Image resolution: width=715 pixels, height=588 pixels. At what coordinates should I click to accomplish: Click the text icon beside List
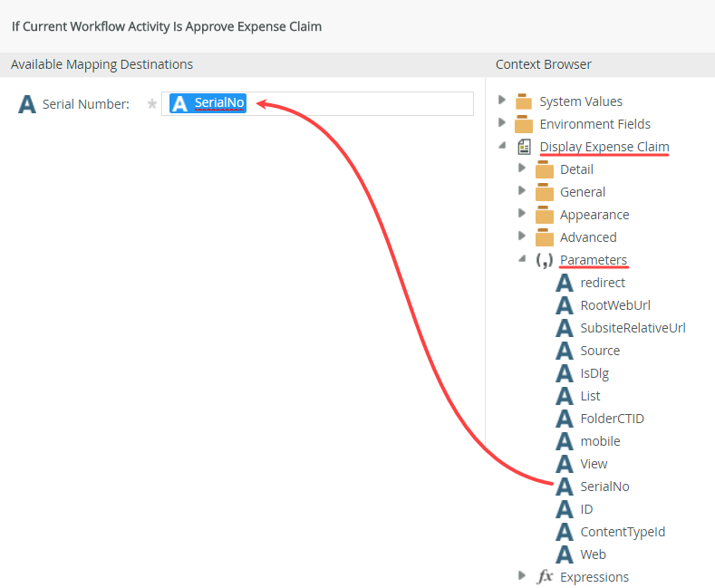(564, 396)
